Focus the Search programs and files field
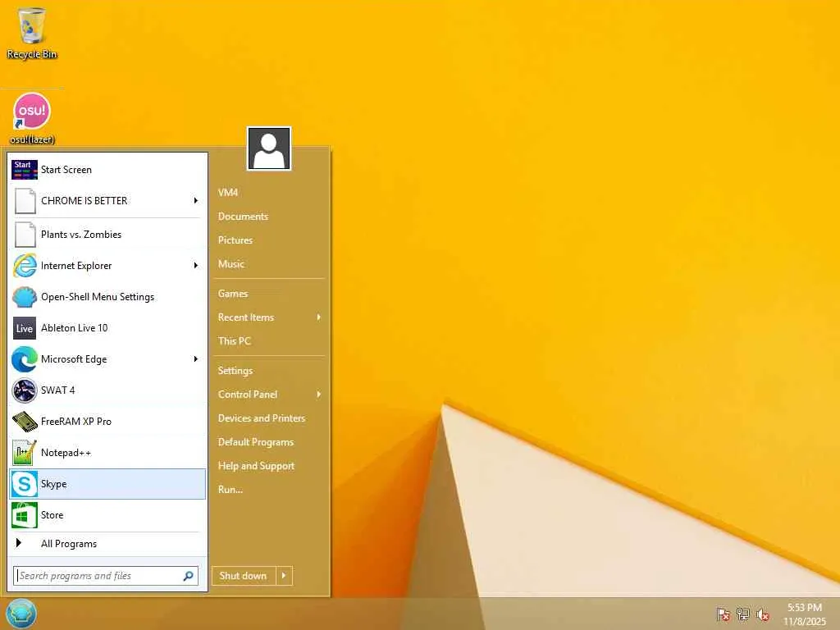The width and height of the screenshot is (840, 630). 106,576
